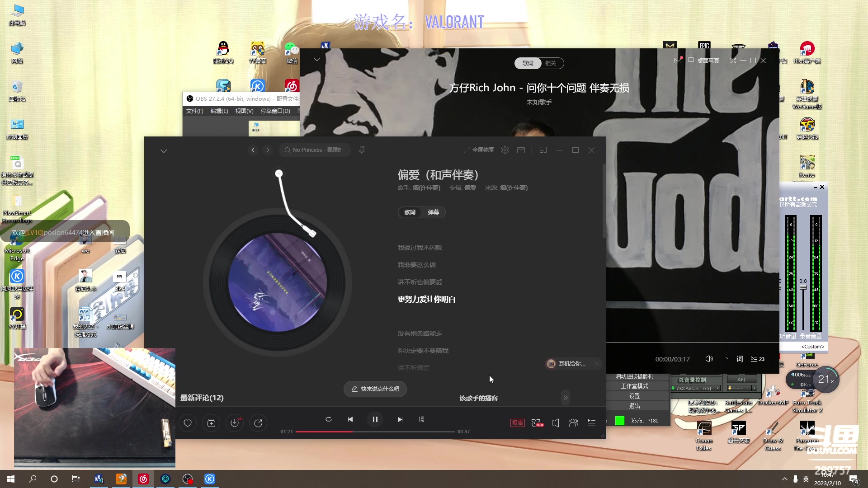Expand the 该歌手的播客 section
The height and width of the screenshot is (488, 868).
pyautogui.click(x=566, y=398)
